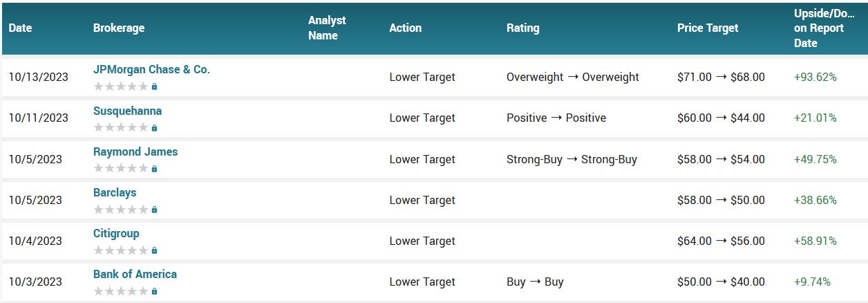This screenshot has width=868, height=303.
Task: Click the lock icon under JPMorgan Chase & Co.
Action: pos(154,87)
